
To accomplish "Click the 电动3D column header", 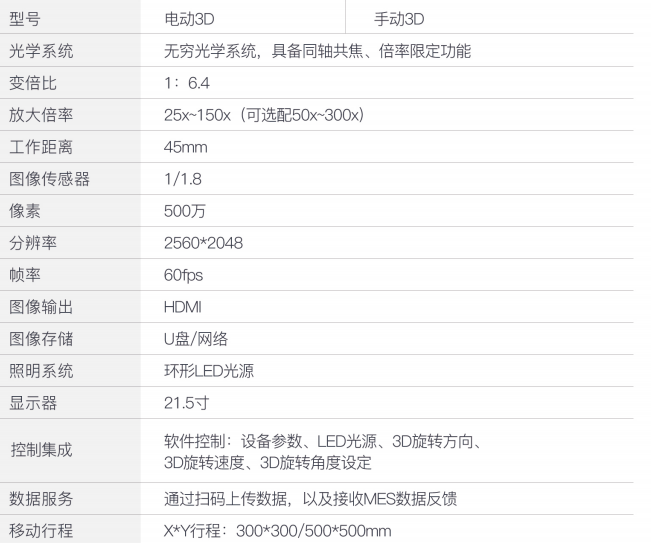I will tap(189, 19).
